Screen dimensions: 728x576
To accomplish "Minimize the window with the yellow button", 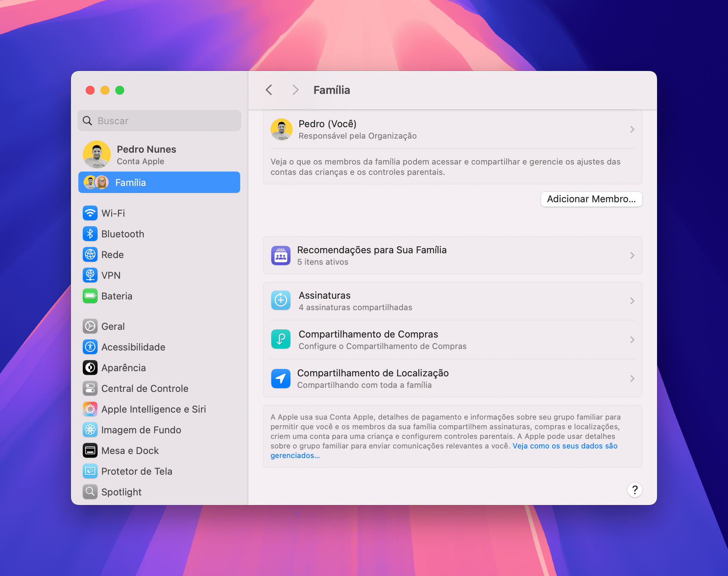I will click(105, 90).
